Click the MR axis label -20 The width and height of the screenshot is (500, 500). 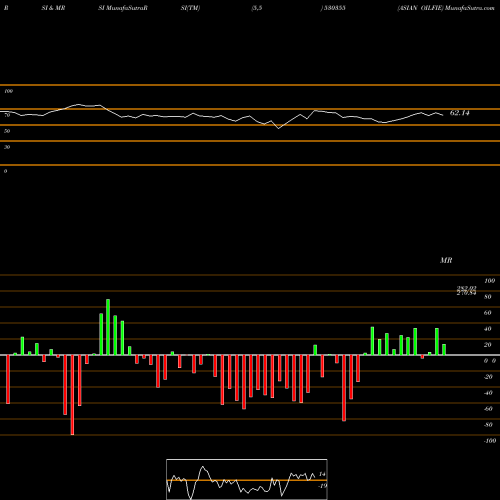click(x=488, y=377)
